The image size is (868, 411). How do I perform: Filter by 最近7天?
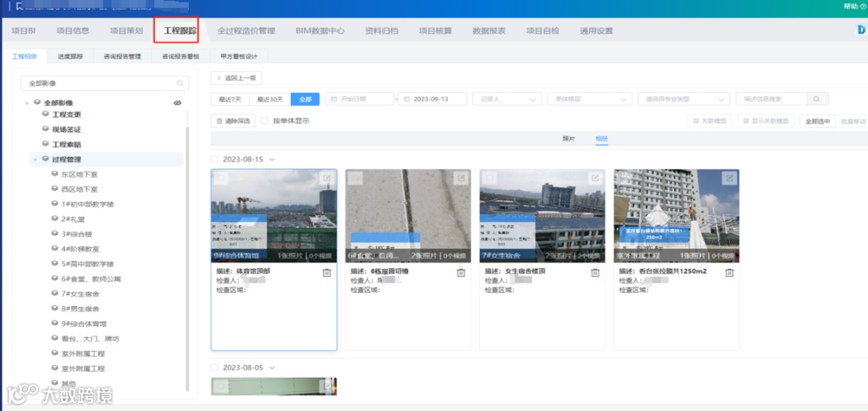pyautogui.click(x=230, y=99)
